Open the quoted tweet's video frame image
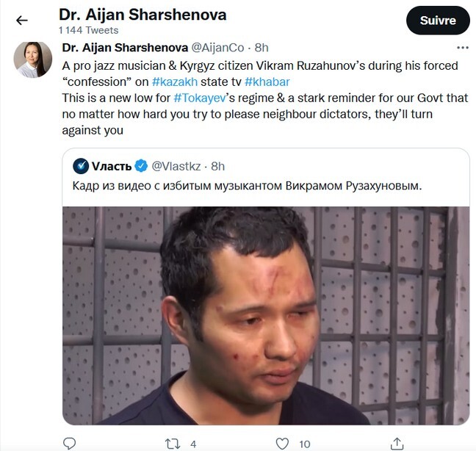Screen dimensions: 476x451 (266, 316)
